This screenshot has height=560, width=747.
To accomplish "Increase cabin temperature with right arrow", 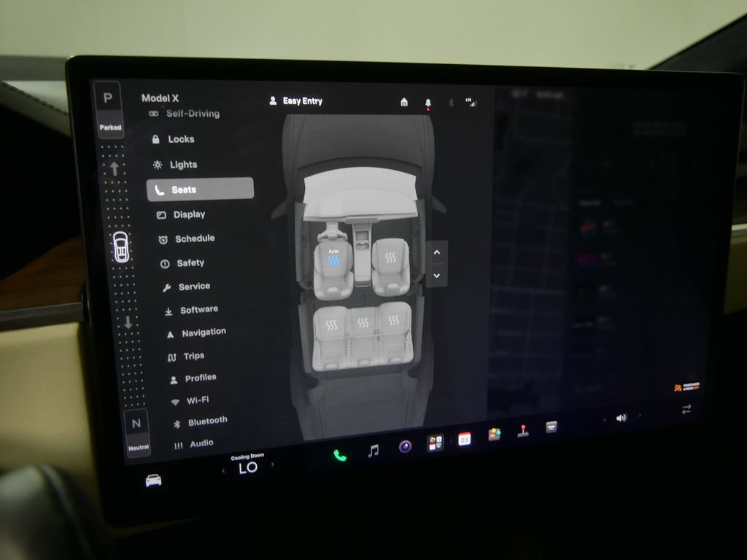I will pos(273,464).
